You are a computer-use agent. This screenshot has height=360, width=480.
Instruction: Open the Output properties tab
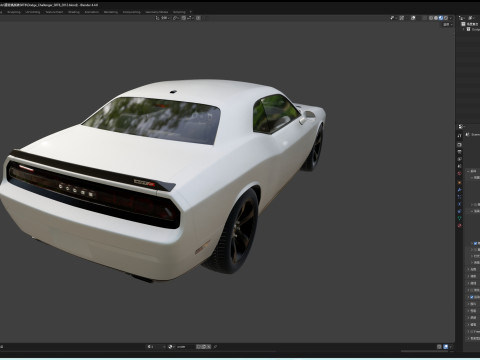click(x=460, y=152)
